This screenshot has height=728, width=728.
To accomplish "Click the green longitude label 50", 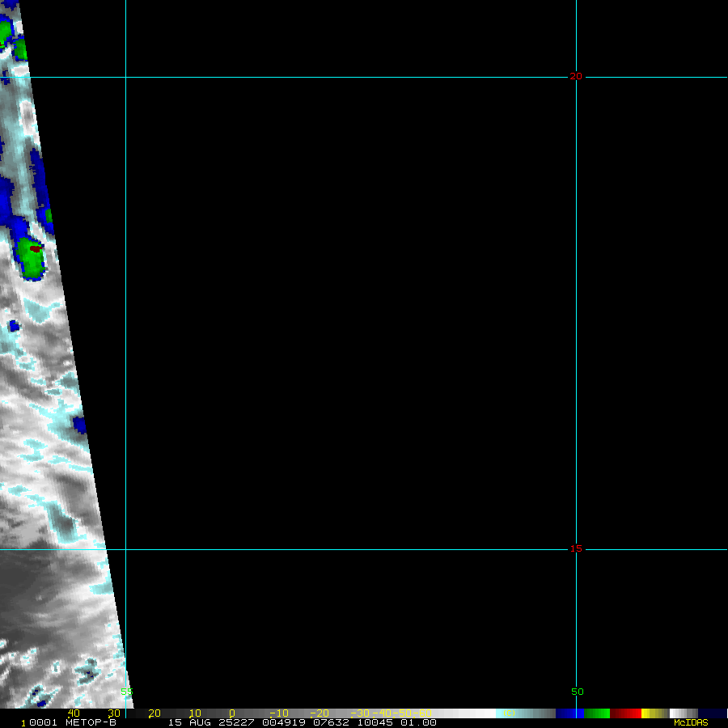I will (x=577, y=692).
